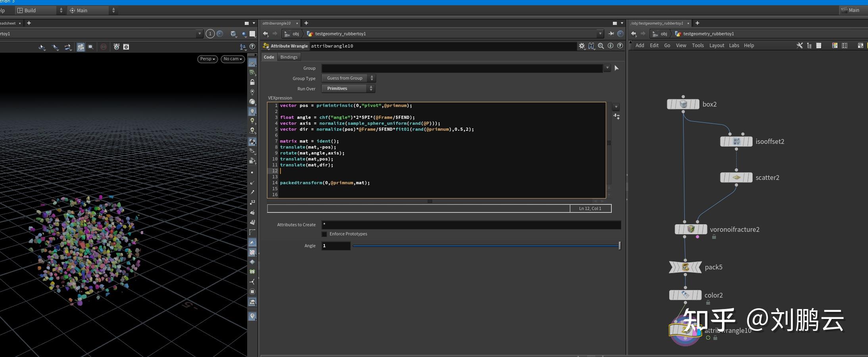Image resolution: width=868 pixels, height=357 pixels.
Task: Click the scatter2 node icon
Action: (x=736, y=178)
